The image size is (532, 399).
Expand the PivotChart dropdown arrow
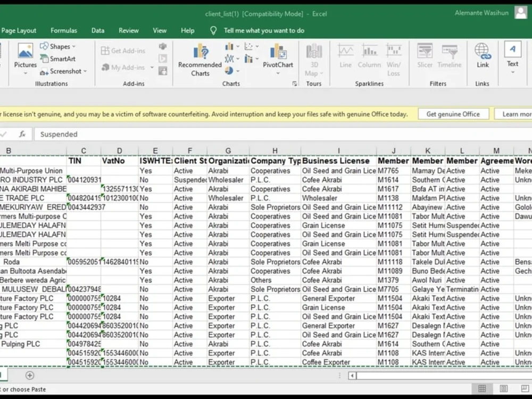point(278,73)
